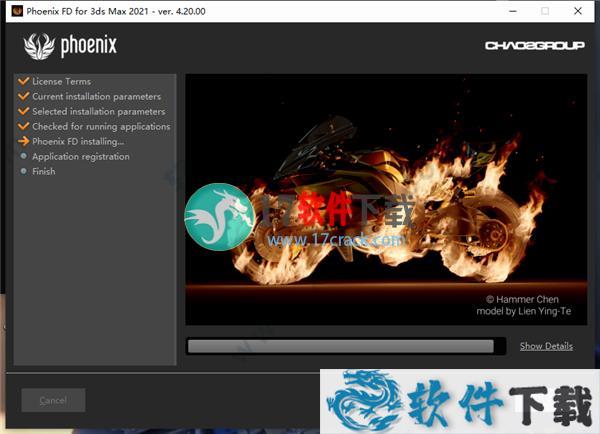Select Selected installation parameters step
Screen dimensions: 600x434
[99, 111]
